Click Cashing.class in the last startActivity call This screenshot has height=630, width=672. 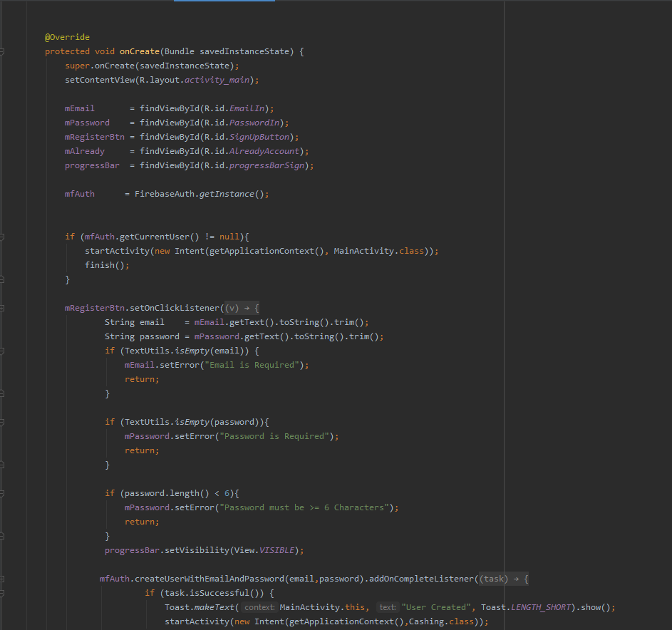pyautogui.click(x=441, y=621)
